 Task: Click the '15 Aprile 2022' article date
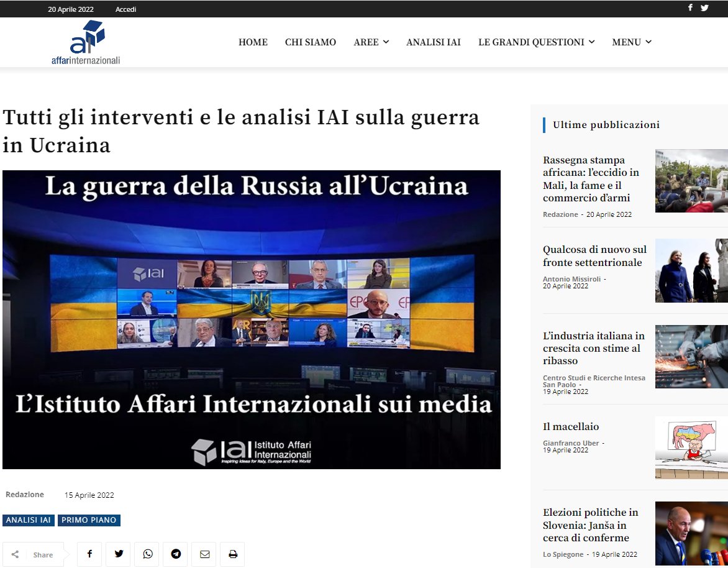click(89, 495)
